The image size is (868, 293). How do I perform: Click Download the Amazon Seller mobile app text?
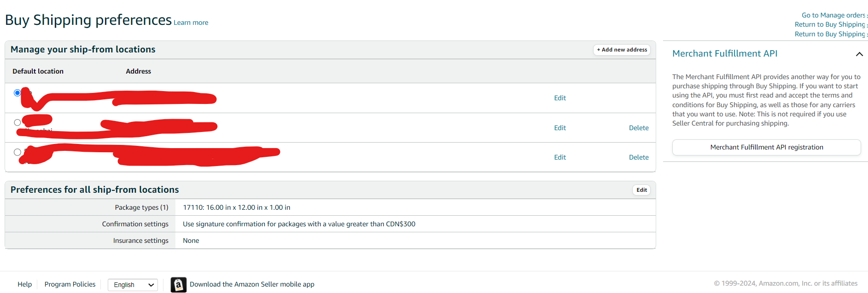pos(252,284)
